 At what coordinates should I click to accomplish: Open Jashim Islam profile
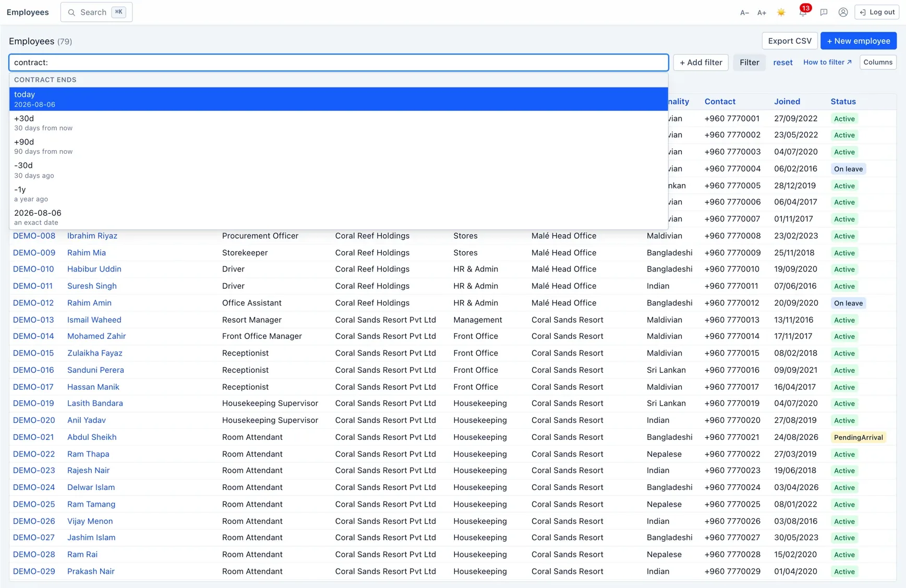point(91,537)
